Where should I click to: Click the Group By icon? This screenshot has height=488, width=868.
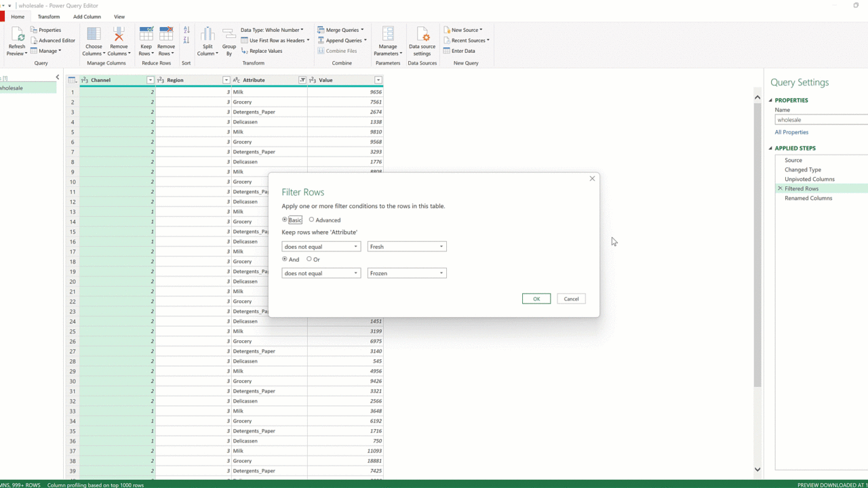229,35
